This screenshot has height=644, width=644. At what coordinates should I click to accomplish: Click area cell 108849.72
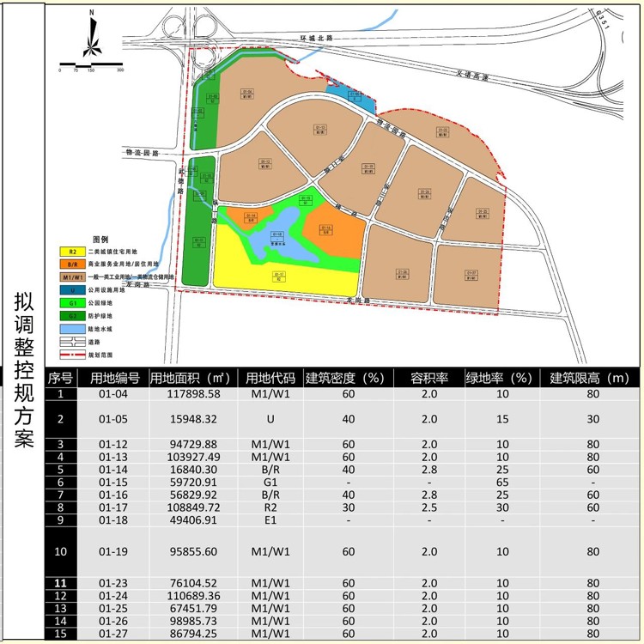click(x=193, y=507)
